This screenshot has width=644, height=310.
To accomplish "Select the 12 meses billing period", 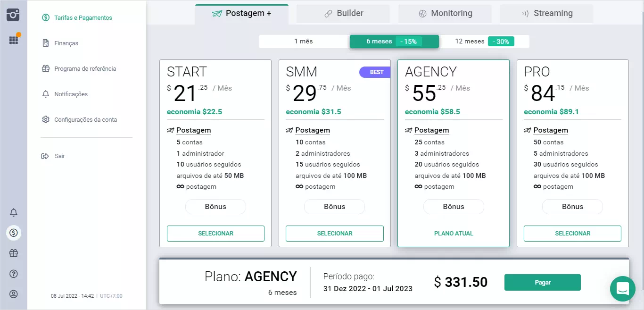I will click(484, 42).
